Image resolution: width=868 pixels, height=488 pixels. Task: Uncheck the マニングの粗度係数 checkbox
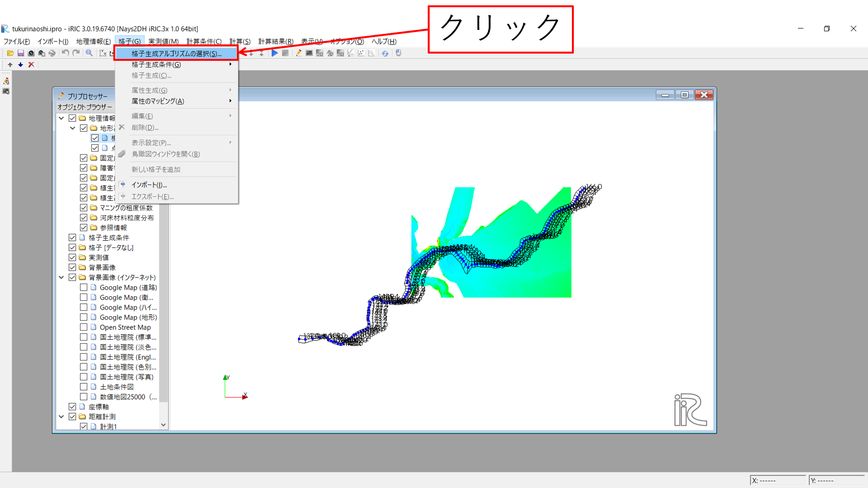point(83,208)
